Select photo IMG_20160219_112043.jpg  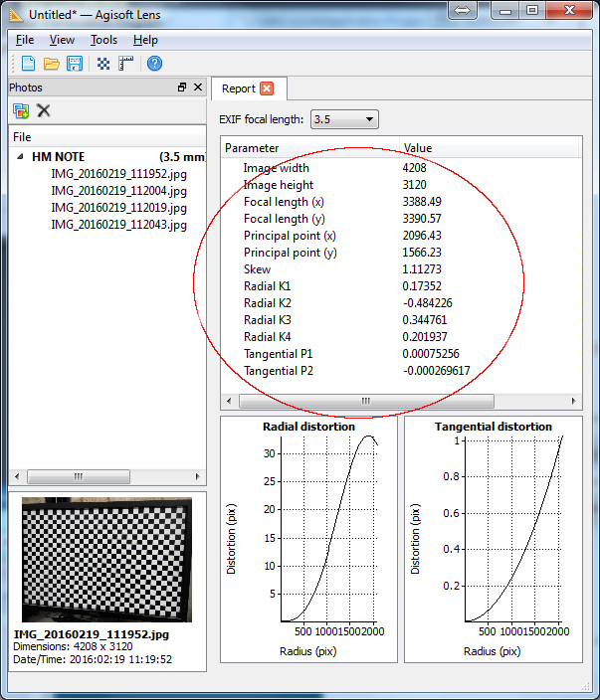click(118, 225)
